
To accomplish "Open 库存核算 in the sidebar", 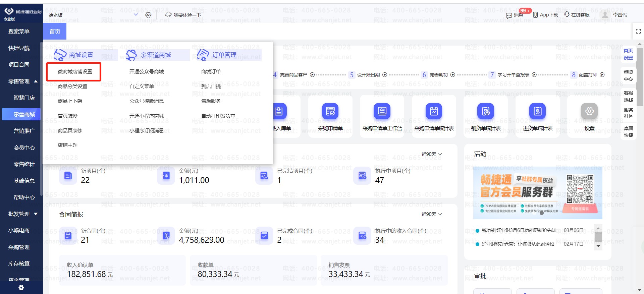I will point(19,264).
